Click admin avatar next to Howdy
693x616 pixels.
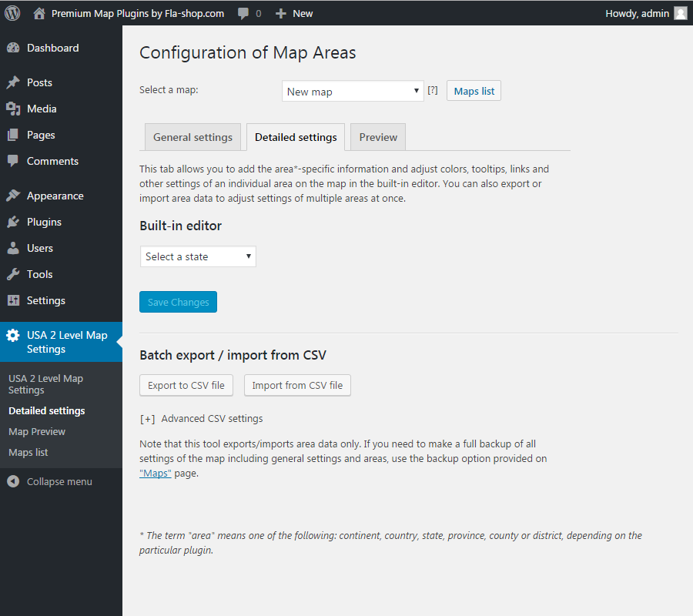(681, 14)
